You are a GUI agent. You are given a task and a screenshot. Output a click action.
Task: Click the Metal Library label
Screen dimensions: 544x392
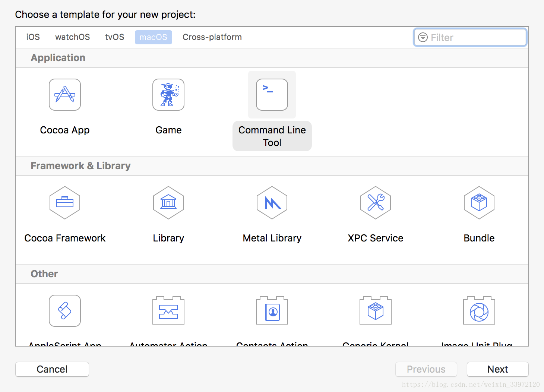pos(272,238)
